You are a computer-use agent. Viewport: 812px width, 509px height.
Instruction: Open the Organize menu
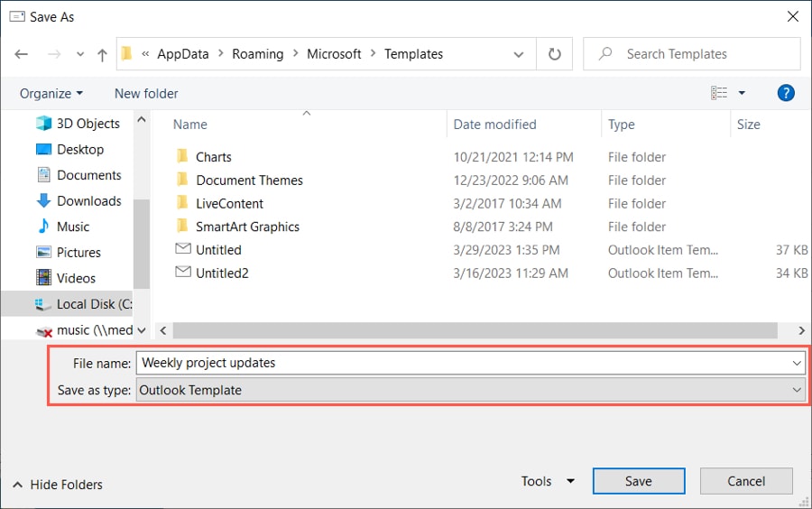tap(51, 94)
